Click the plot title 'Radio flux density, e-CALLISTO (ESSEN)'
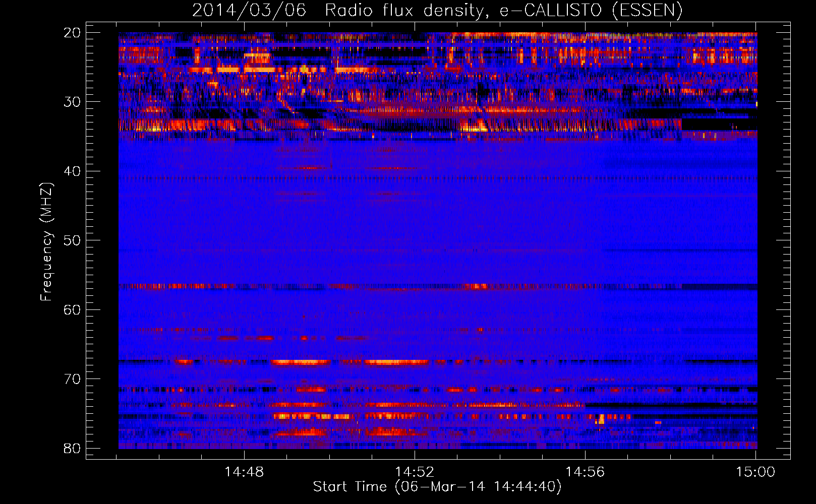Image resolution: width=816 pixels, height=504 pixels. pyautogui.click(x=503, y=11)
